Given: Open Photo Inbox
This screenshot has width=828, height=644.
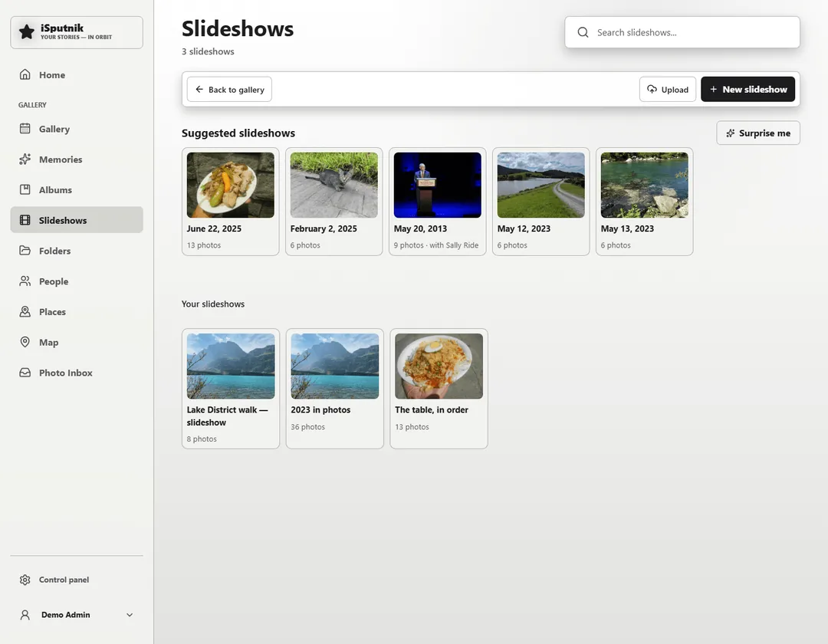Looking at the screenshot, I should pyautogui.click(x=77, y=373).
